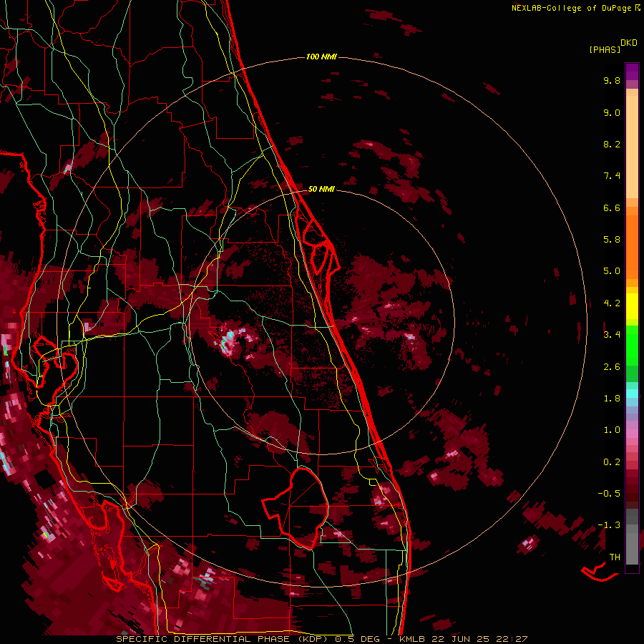Select the 0.2 legend value

tap(612, 462)
